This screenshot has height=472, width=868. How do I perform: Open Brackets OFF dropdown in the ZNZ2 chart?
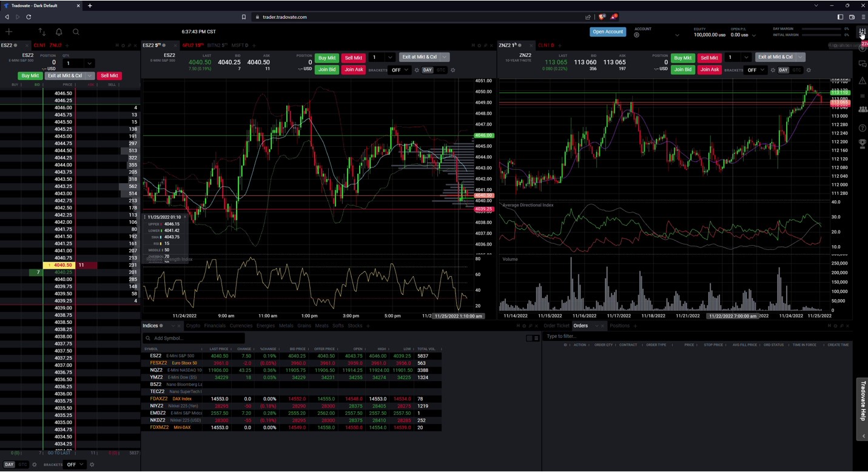point(756,70)
